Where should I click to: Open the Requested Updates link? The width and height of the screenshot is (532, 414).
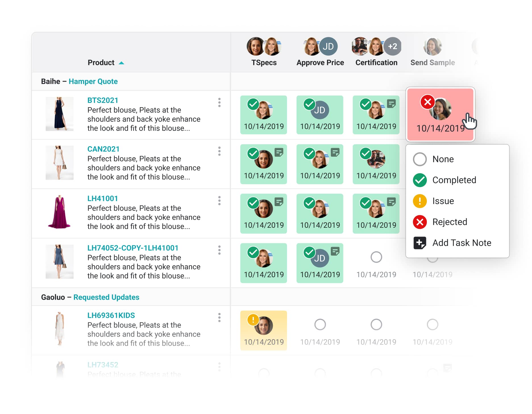tap(106, 297)
